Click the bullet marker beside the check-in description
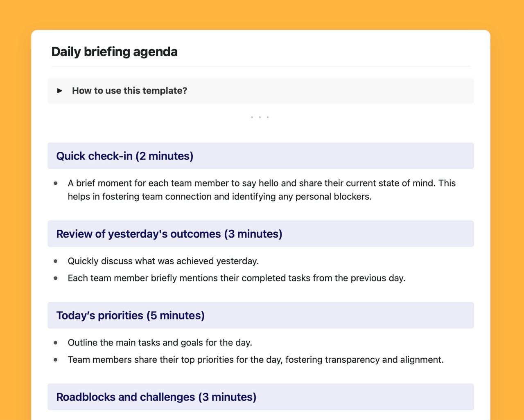Screen dimensions: 524x420 click(56, 183)
